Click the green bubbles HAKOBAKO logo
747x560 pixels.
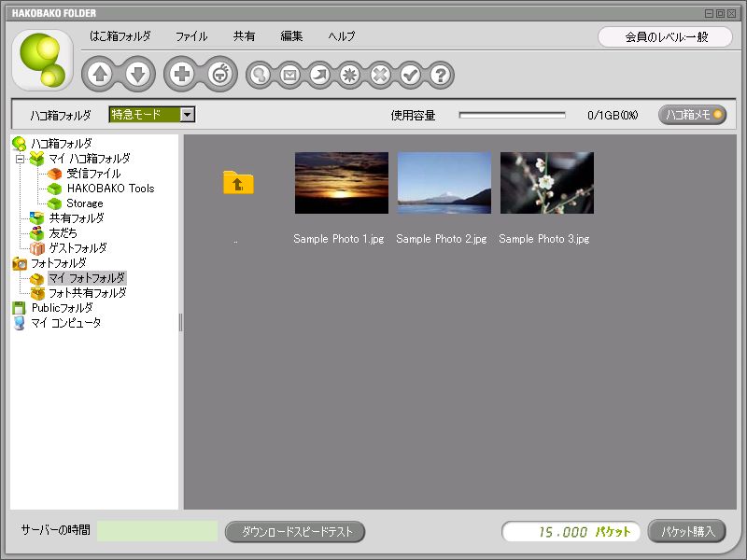click(42, 60)
